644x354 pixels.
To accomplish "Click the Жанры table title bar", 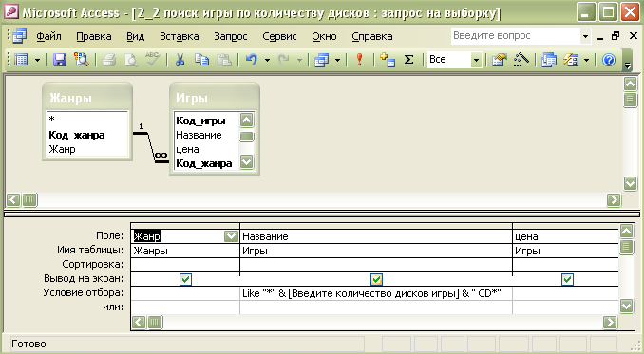I will coord(87,98).
